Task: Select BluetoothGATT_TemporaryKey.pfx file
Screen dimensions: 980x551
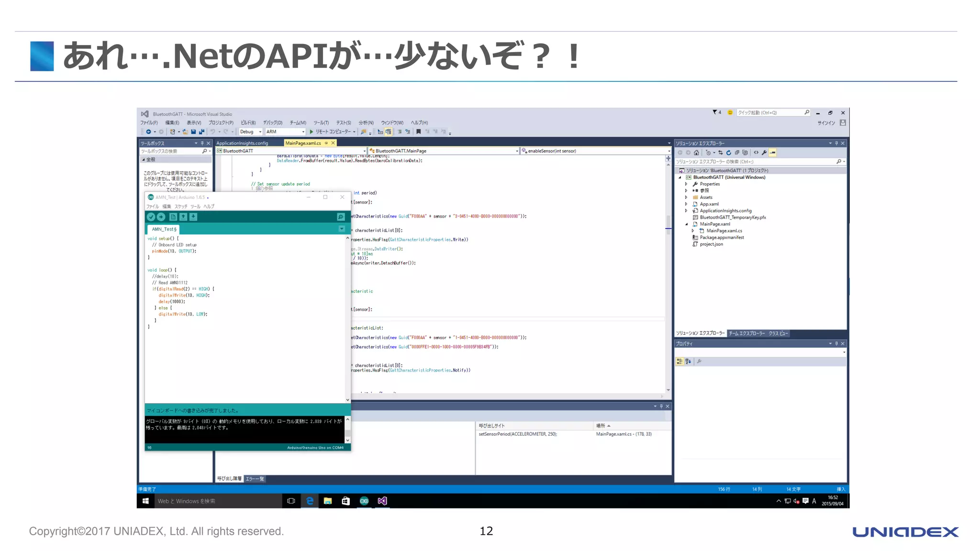Action: (x=733, y=218)
